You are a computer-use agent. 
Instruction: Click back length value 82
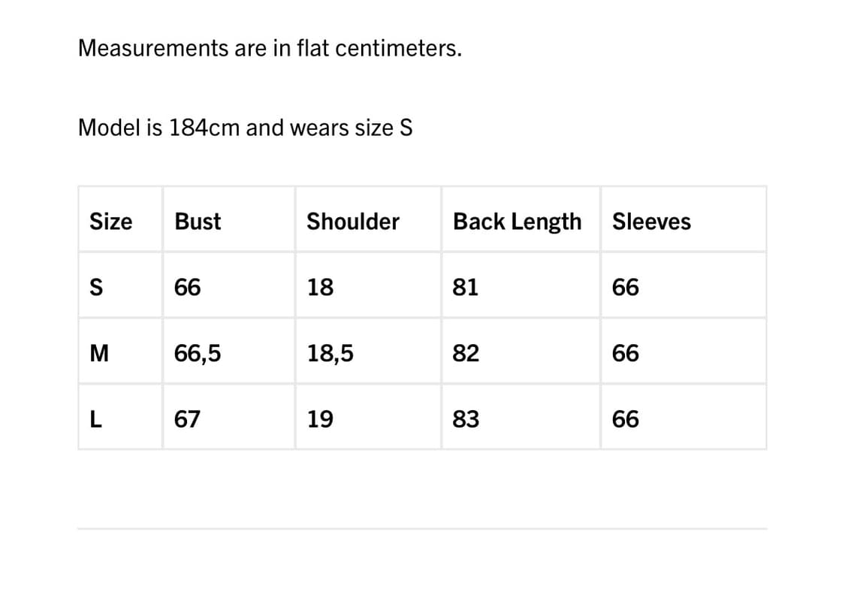[x=465, y=353]
